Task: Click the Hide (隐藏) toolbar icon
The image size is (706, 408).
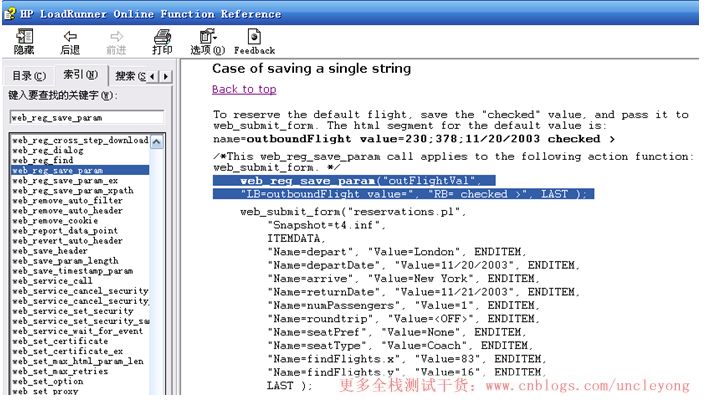Action: (x=24, y=36)
